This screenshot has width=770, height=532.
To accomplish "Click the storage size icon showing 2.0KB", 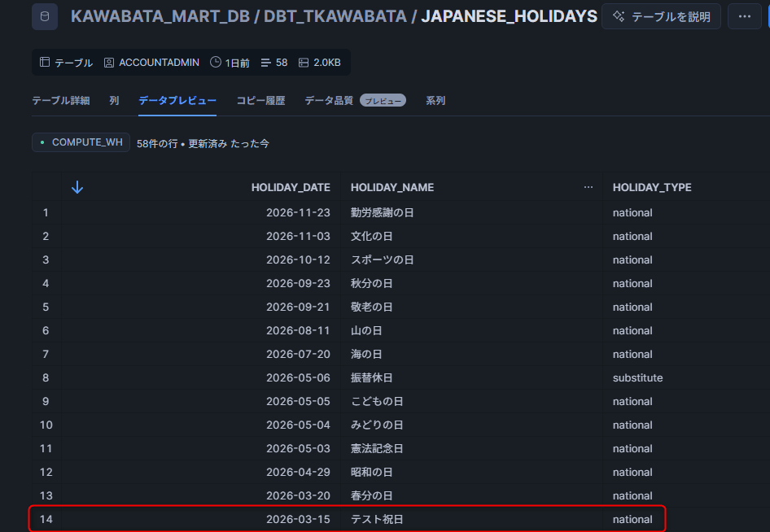I will [304, 63].
